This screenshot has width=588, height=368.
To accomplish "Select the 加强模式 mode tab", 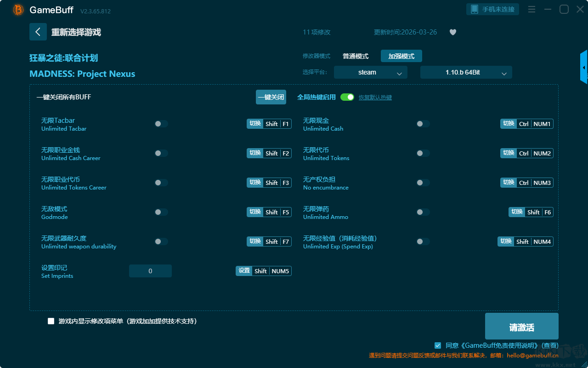I will [x=401, y=56].
